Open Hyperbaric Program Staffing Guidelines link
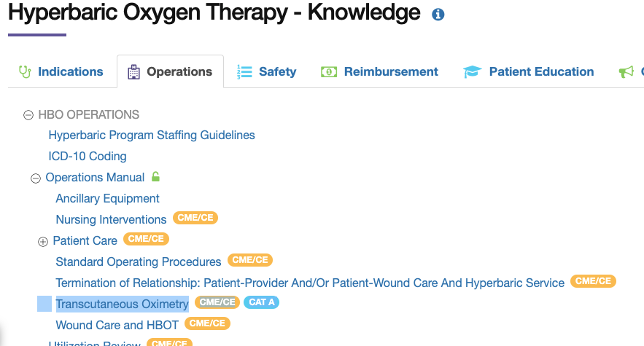 point(152,135)
